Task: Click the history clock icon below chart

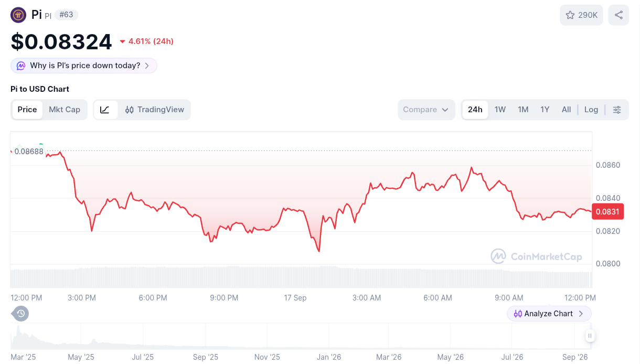Action: [20, 314]
